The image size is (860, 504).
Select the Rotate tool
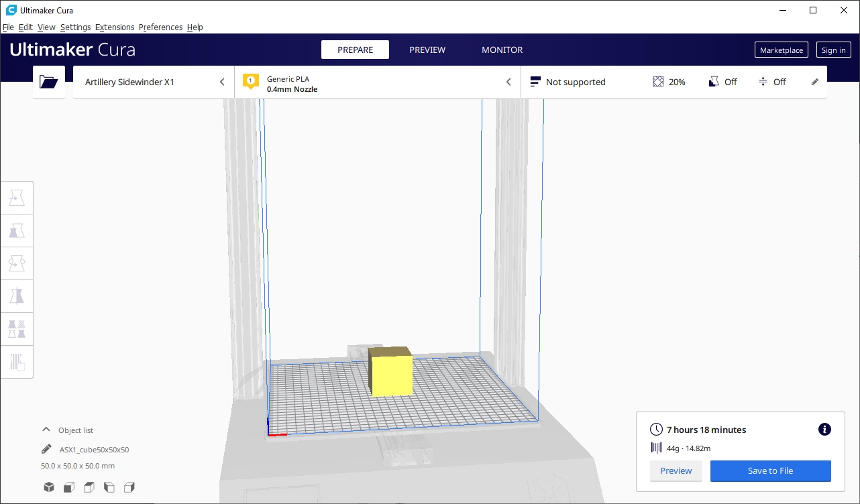click(17, 263)
